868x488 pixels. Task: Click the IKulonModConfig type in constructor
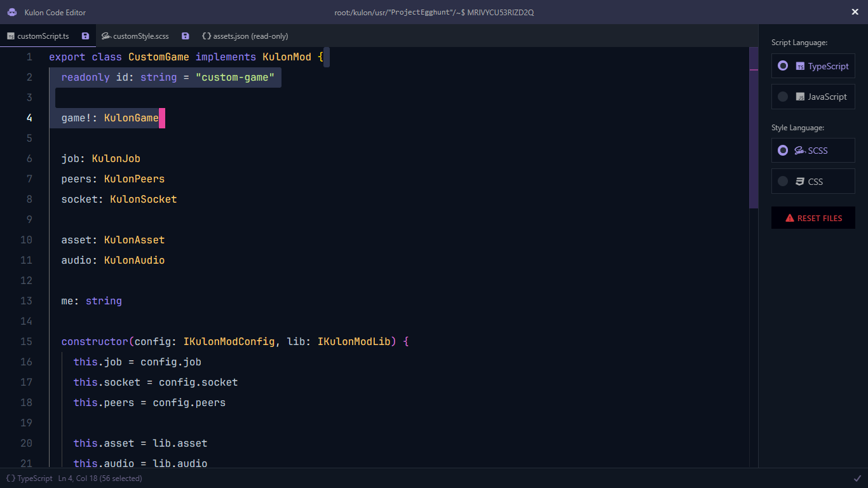click(229, 342)
